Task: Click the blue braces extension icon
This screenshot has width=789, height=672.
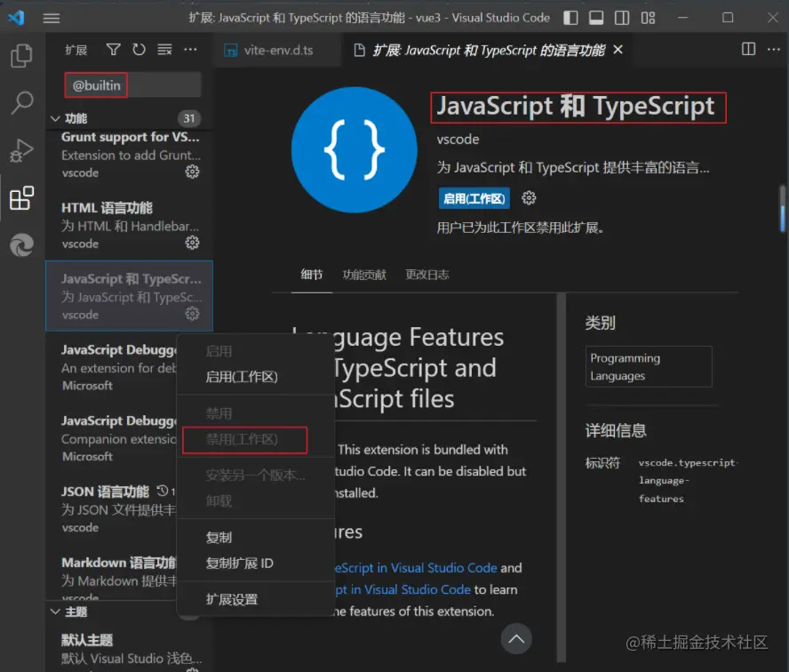Action: click(355, 149)
